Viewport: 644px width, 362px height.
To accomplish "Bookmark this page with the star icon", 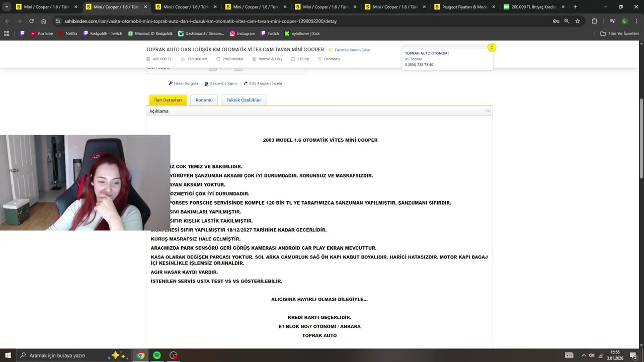I will pyautogui.click(x=578, y=21).
